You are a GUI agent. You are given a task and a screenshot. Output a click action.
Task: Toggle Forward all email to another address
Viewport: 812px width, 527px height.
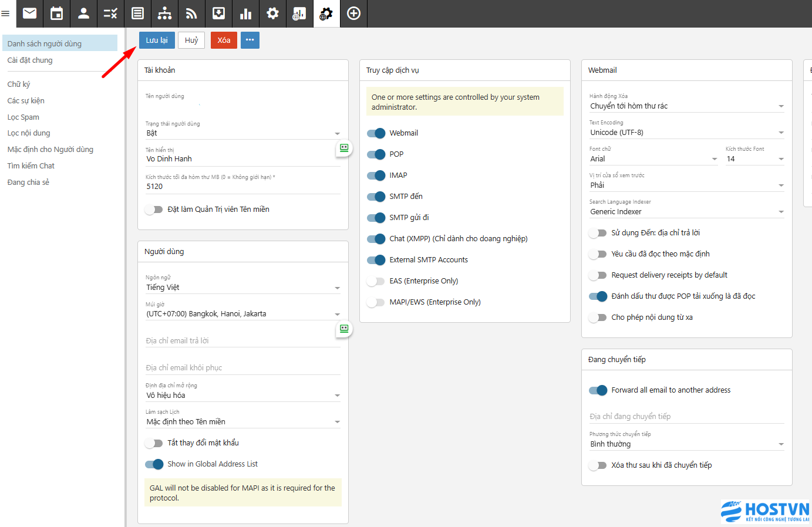(x=598, y=390)
